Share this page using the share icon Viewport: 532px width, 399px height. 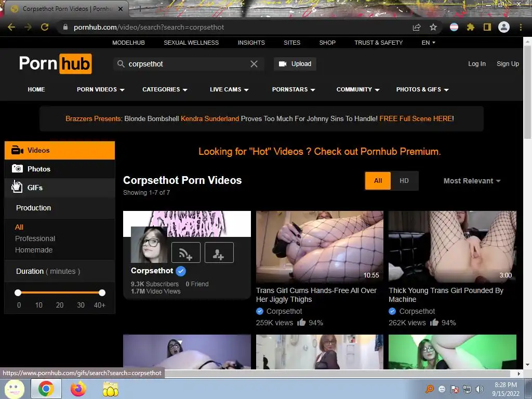(x=417, y=27)
